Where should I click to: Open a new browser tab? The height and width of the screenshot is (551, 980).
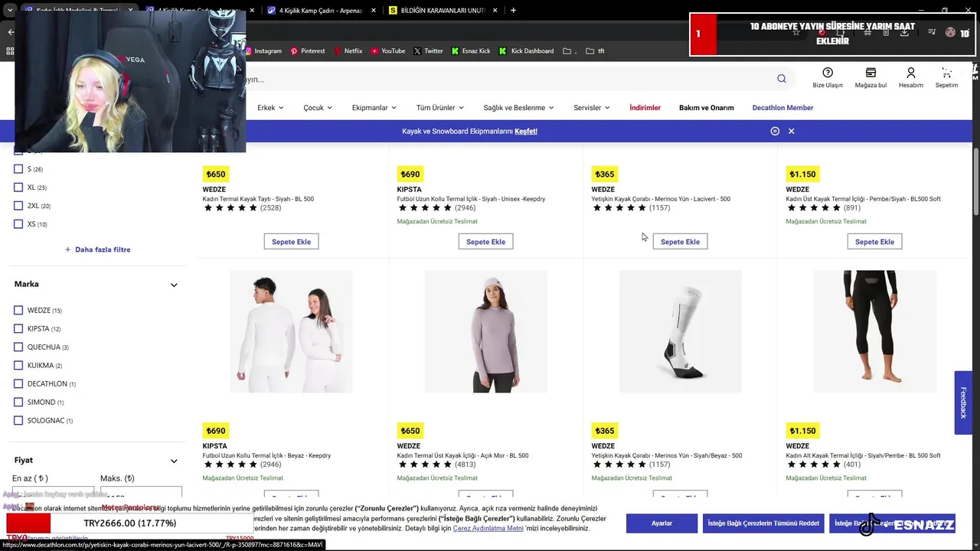513,11
